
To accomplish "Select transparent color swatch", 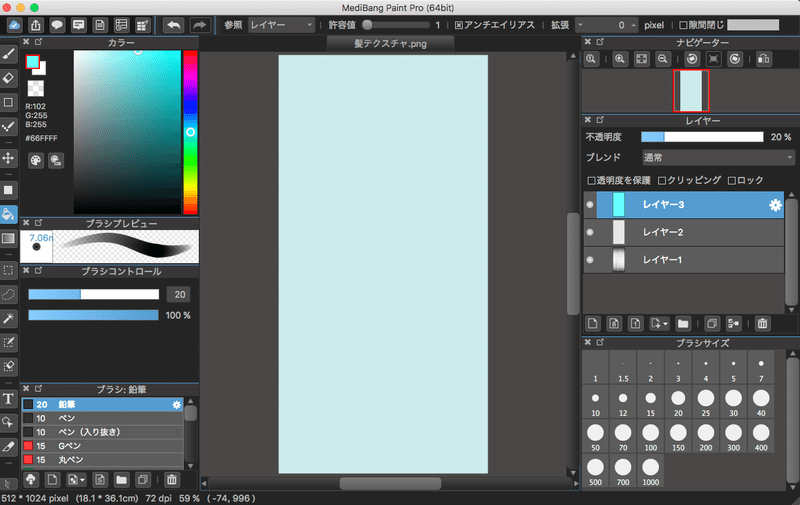I will coord(36,89).
